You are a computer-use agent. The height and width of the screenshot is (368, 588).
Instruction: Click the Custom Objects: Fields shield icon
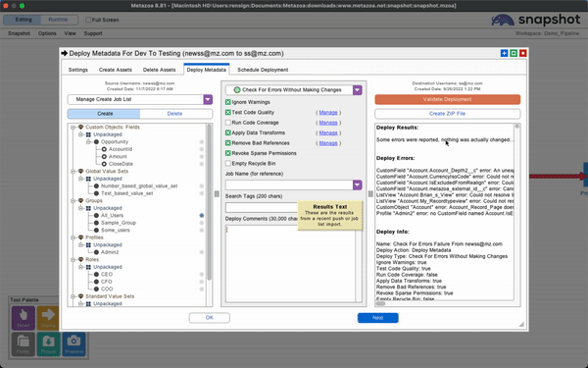pyautogui.click(x=80, y=128)
